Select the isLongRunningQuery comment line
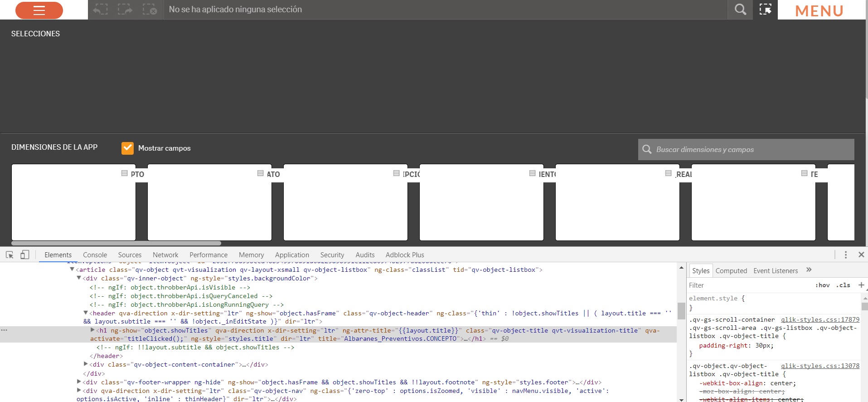The width and height of the screenshot is (868, 402). coord(187,304)
